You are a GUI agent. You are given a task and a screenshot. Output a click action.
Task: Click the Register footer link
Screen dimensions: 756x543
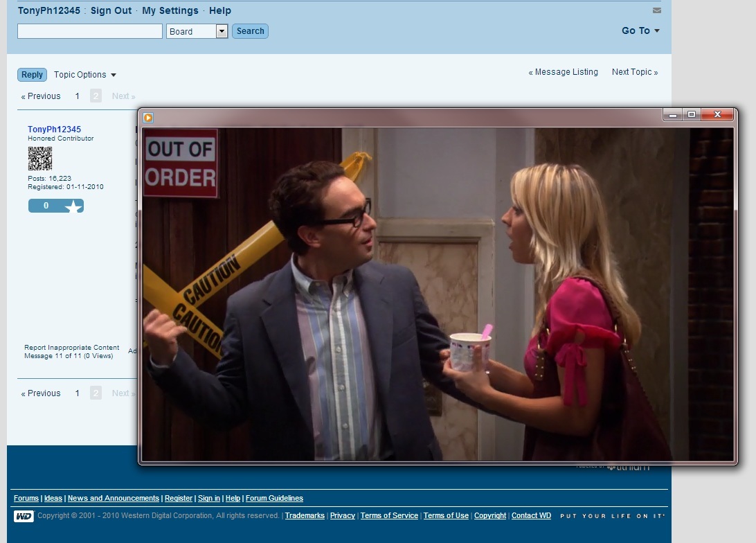tap(179, 498)
